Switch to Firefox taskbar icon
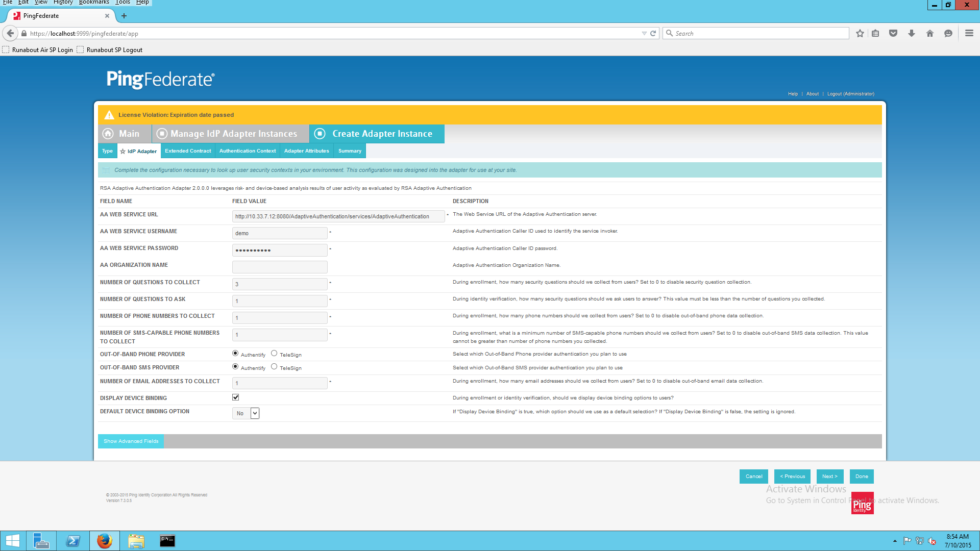The image size is (980, 551). (105, 541)
